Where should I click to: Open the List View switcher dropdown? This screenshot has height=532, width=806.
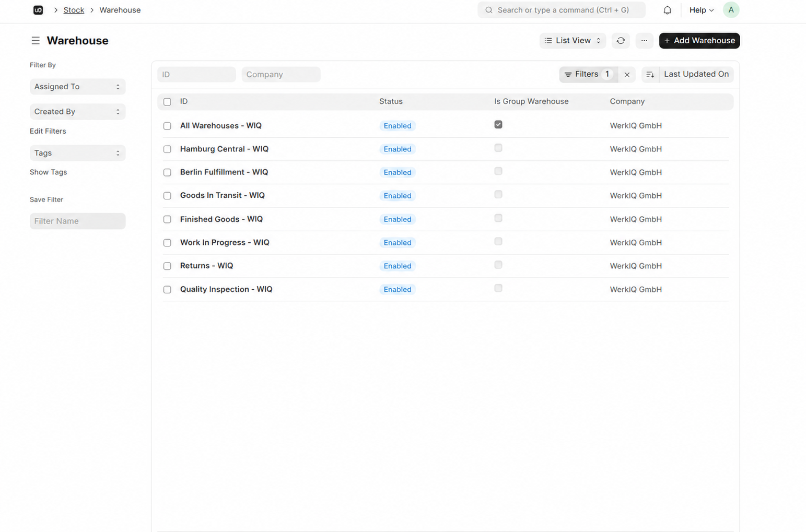573,41
